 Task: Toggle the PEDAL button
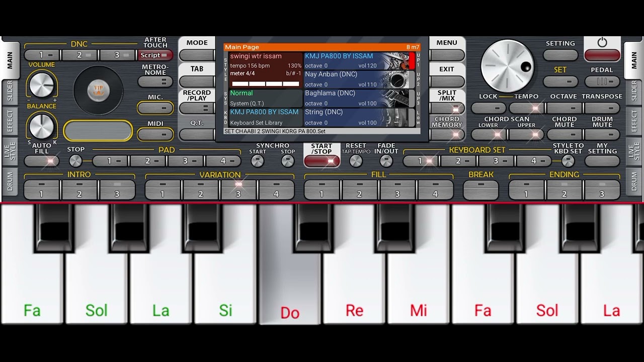click(602, 81)
